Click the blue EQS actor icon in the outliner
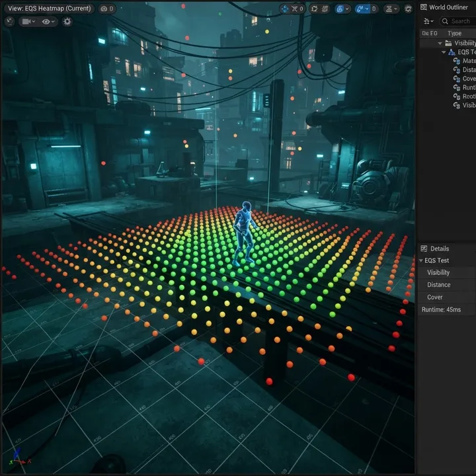The width and height of the screenshot is (476, 476). point(452,52)
